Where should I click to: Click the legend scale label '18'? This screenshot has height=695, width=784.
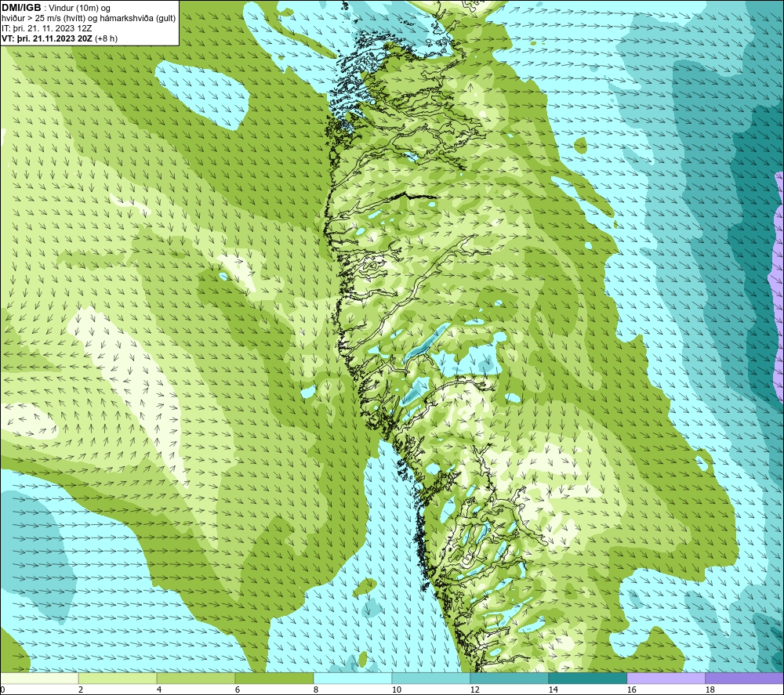pos(710,690)
